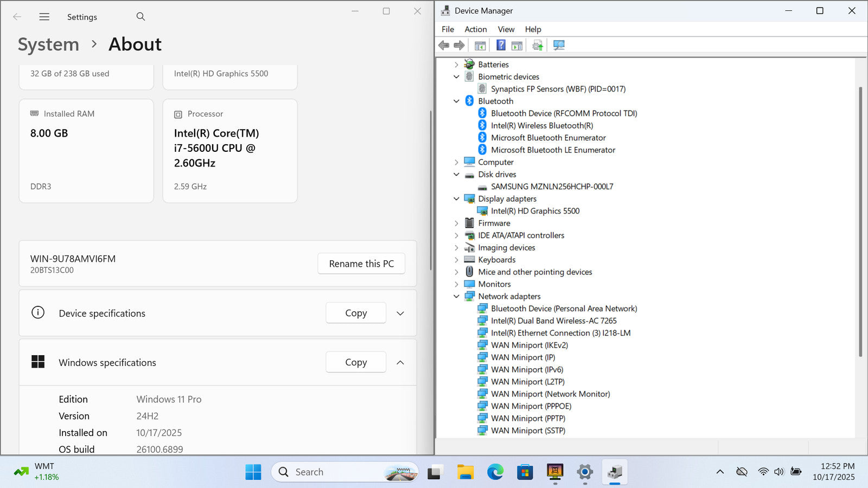Click the Scan for hardware changes icon
The height and width of the screenshot is (488, 868).
[x=559, y=46]
